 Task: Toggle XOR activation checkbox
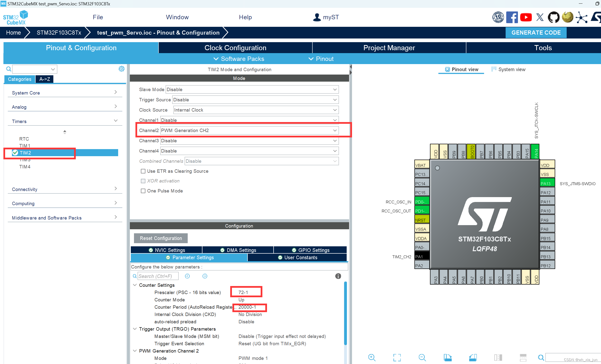coord(143,181)
